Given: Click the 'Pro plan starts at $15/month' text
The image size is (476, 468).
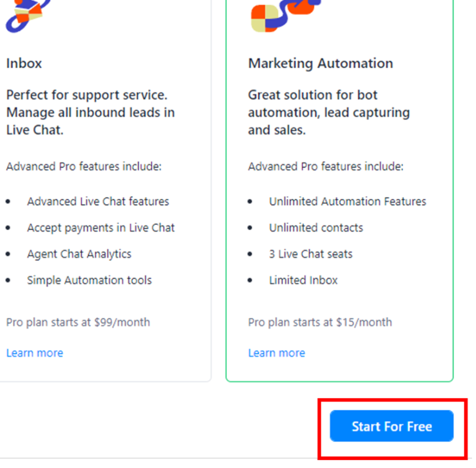Looking at the screenshot, I should click(320, 322).
